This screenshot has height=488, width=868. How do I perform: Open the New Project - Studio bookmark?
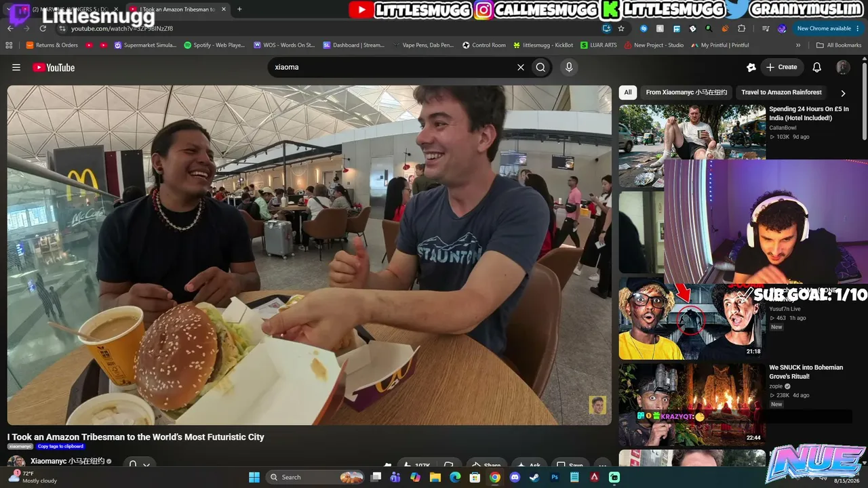tap(654, 45)
